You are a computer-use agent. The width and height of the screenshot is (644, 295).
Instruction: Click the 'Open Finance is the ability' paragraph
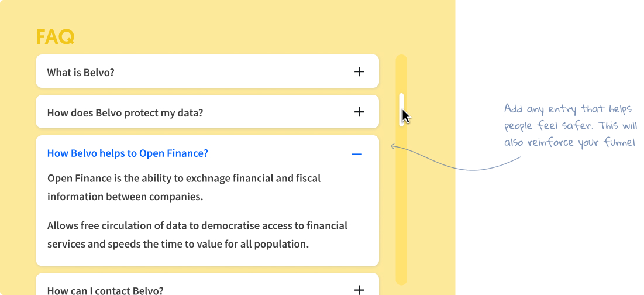pyautogui.click(x=184, y=187)
